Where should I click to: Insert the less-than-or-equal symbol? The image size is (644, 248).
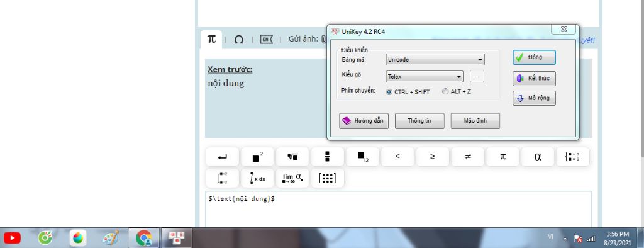tap(397, 157)
